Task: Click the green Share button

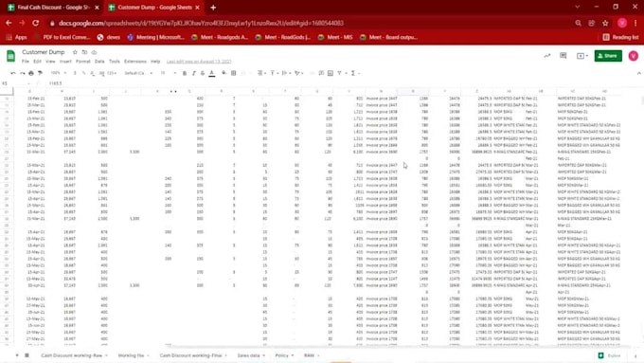Action: click(x=608, y=56)
